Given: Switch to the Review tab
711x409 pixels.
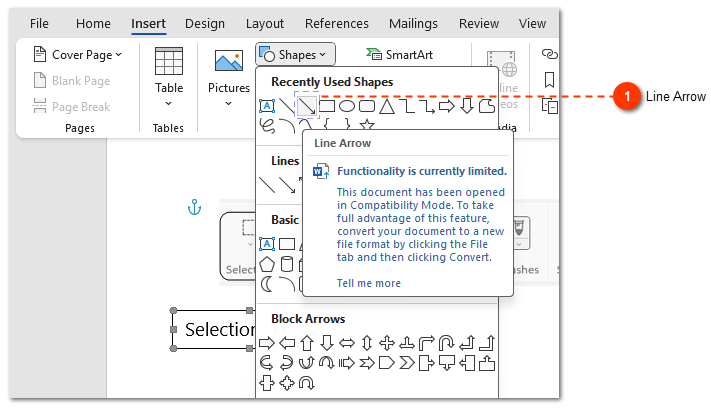Looking at the screenshot, I should 479,24.
